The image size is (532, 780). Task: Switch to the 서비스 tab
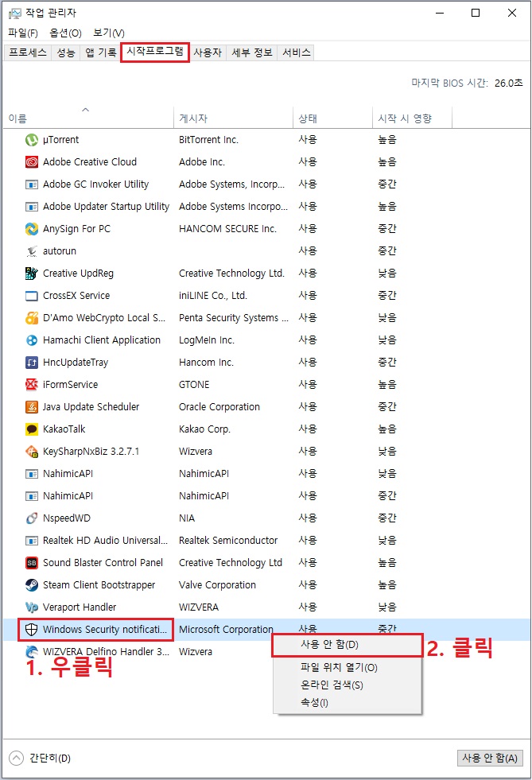[296, 52]
